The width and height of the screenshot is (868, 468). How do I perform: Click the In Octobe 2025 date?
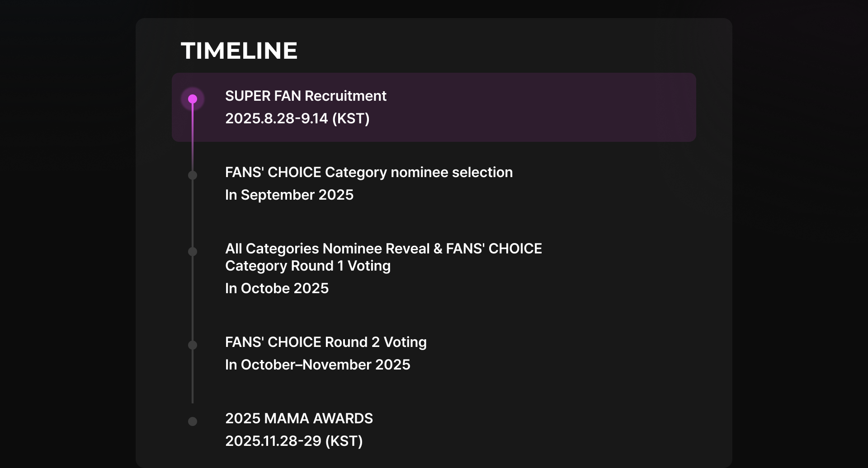pos(277,288)
